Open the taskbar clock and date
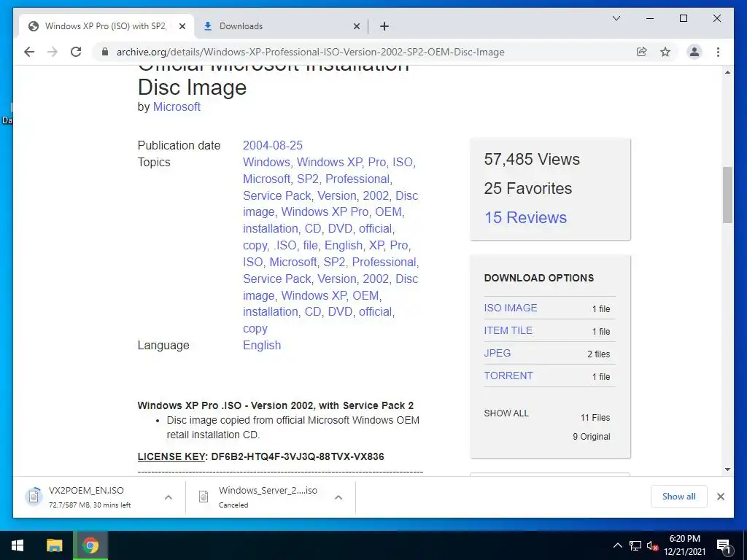The height and width of the screenshot is (560, 747). [684, 545]
